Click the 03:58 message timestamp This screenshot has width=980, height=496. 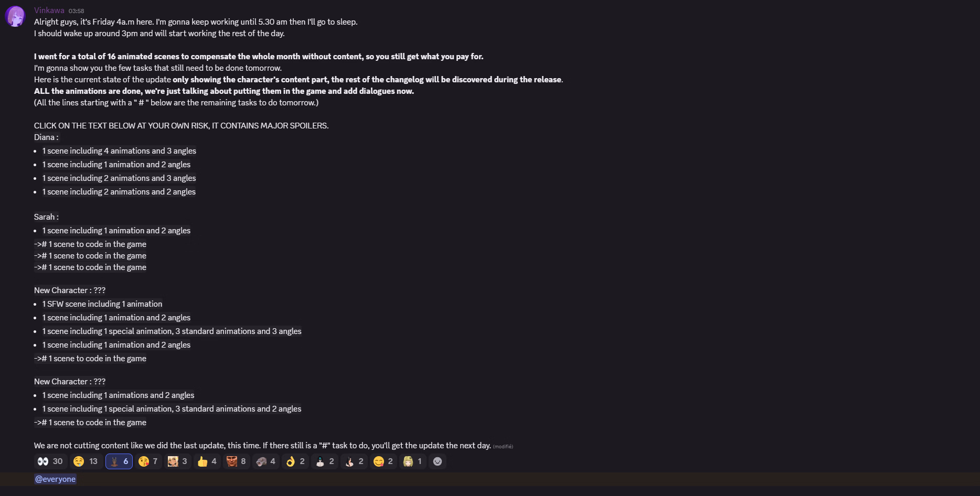(x=76, y=11)
